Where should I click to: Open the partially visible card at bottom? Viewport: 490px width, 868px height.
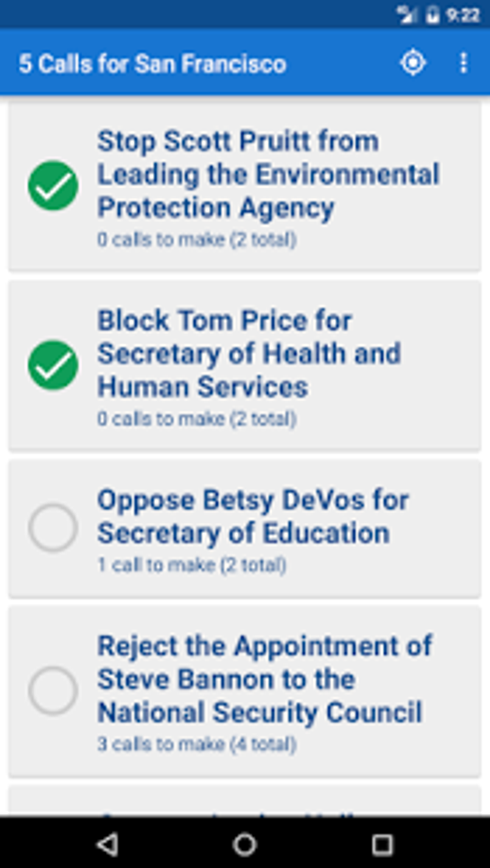coord(245,801)
